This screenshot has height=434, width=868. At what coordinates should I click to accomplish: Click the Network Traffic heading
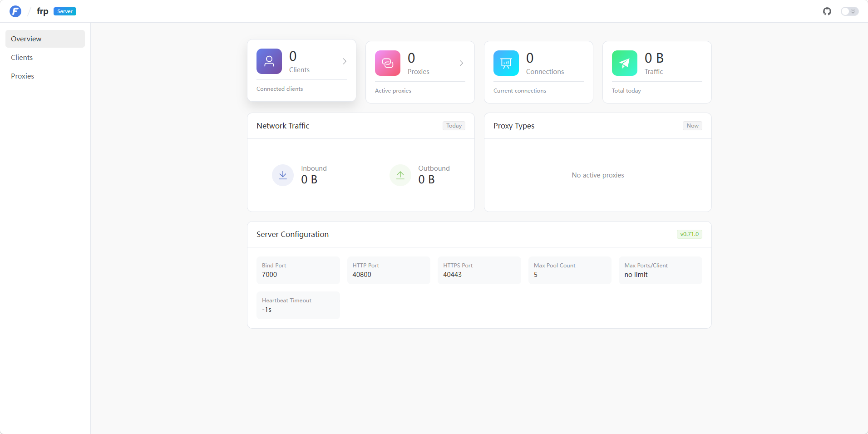[x=283, y=126]
